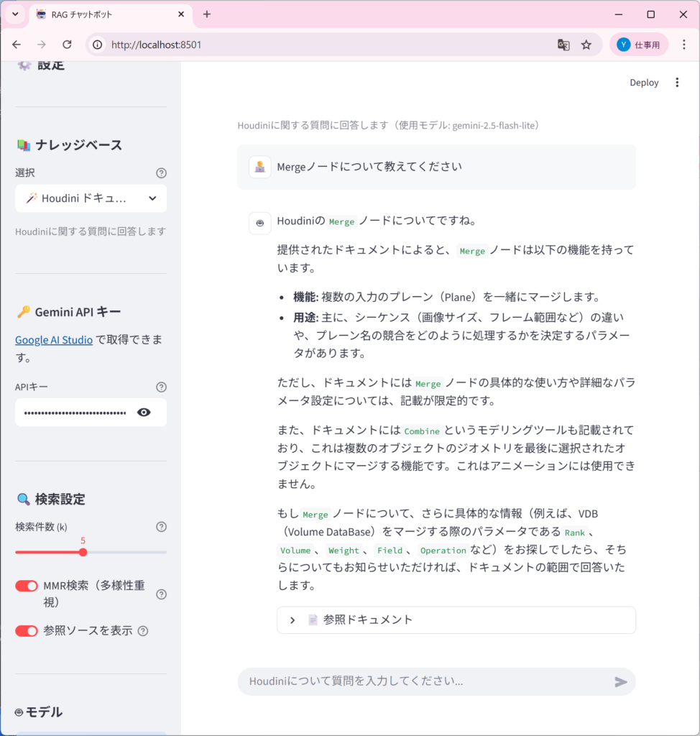Click the 検索件数 slider handle
The width and height of the screenshot is (700, 736).
coord(83,552)
